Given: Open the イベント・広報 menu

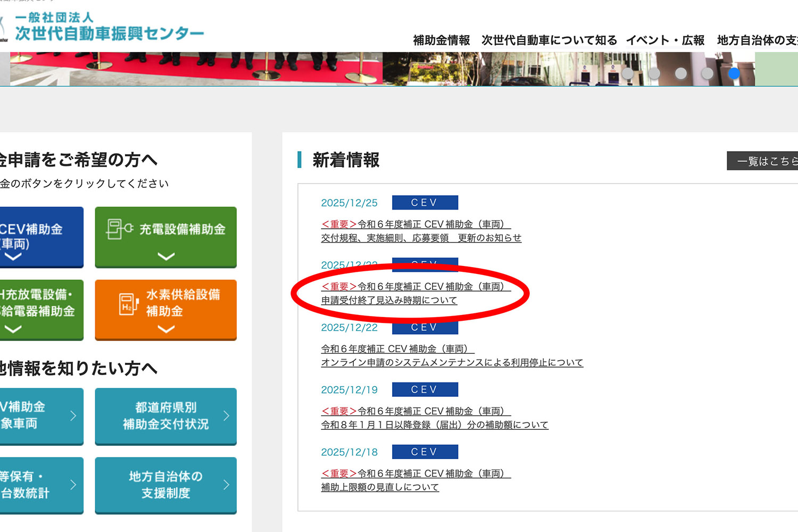Looking at the screenshot, I should 665,40.
